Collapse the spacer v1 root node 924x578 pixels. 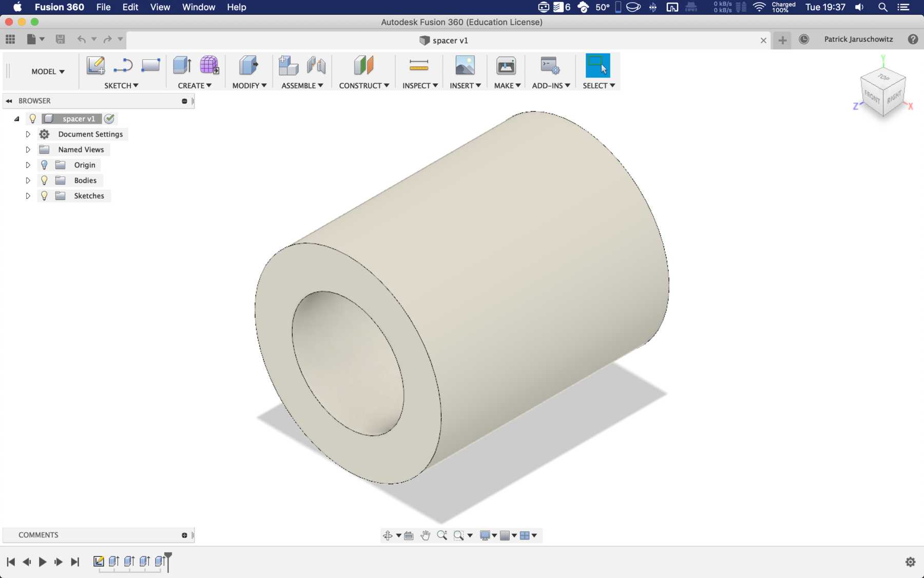point(17,119)
